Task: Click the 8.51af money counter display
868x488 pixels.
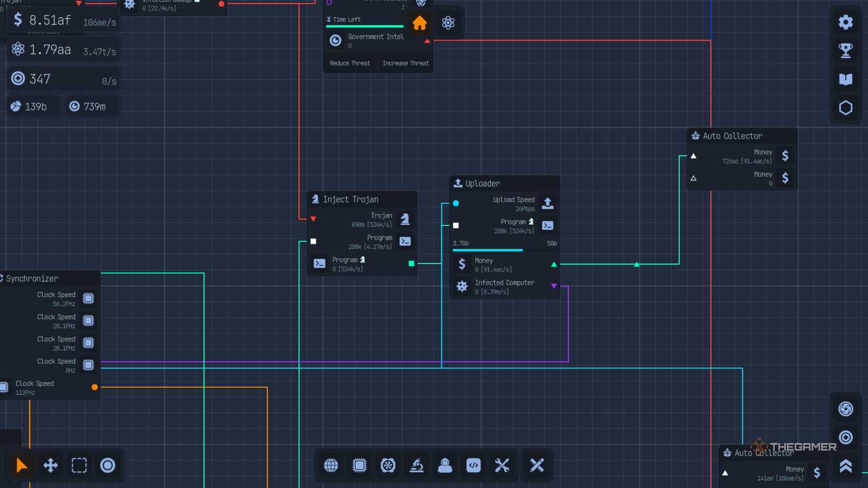Action: coord(50,20)
